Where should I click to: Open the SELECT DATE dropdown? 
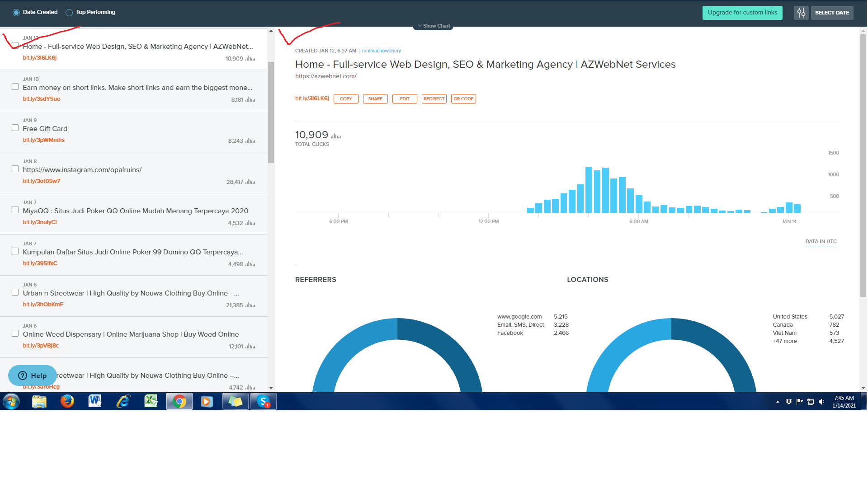[x=832, y=13]
